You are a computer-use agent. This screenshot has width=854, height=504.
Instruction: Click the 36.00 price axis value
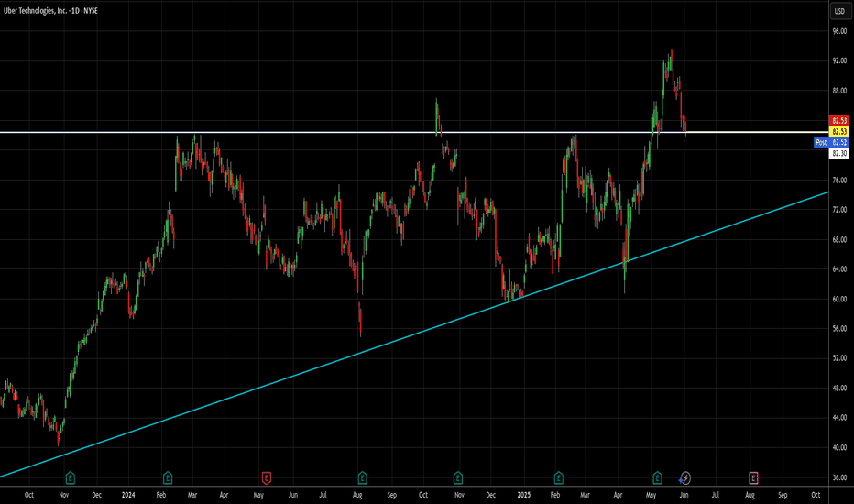(x=839, y=477)
